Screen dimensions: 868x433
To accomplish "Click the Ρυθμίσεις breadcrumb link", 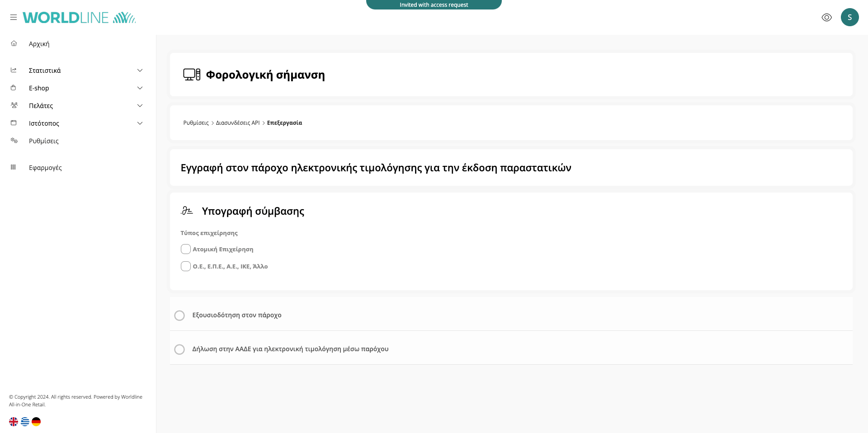I will [196, 123].
